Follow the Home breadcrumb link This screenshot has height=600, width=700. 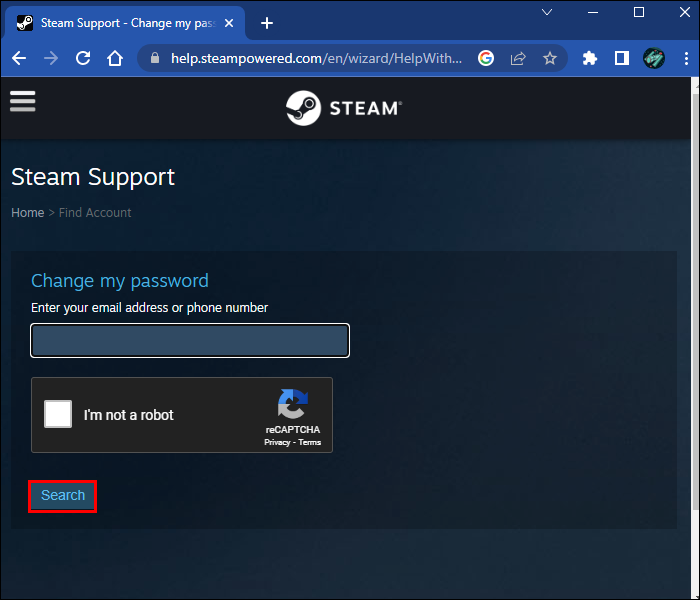(28, 212)
